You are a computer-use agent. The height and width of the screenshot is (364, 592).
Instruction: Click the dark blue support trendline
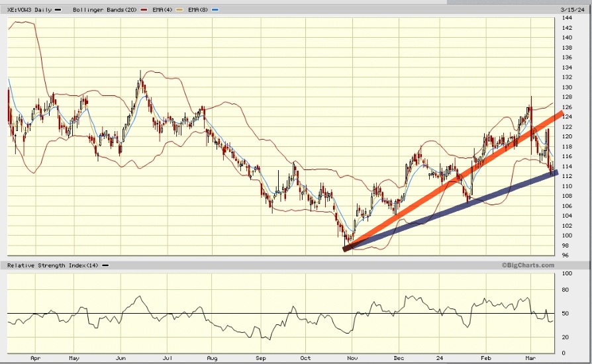tap(450, 210)
